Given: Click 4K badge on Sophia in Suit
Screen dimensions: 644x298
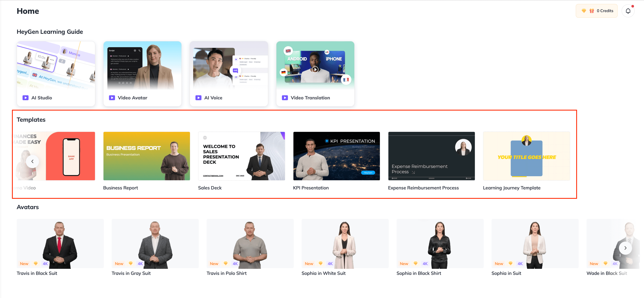Looking at the screenshot, I should point(520,263).
